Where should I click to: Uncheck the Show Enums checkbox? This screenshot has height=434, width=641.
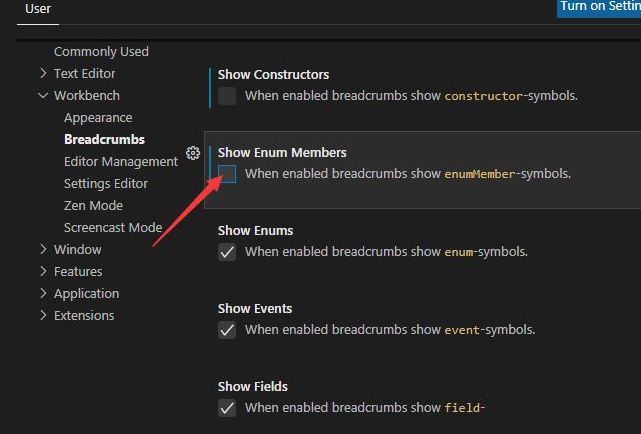point(227,252)
